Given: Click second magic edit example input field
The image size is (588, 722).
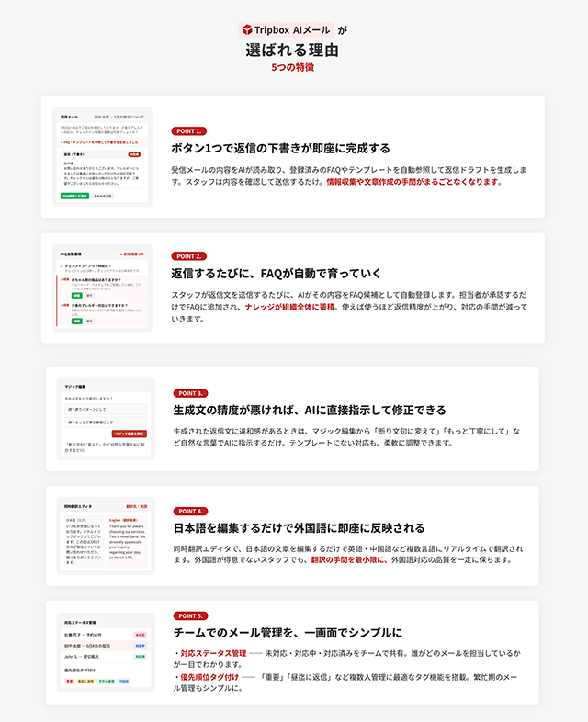Looking at the screenshot, I should 106,422.
